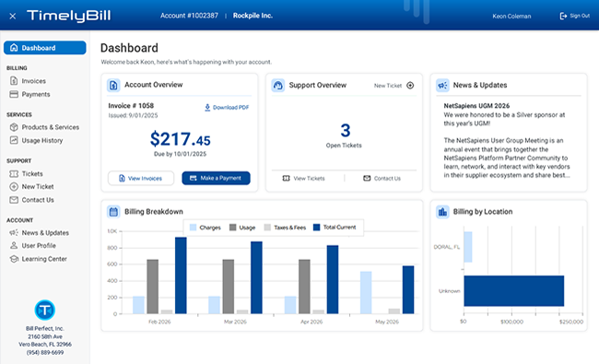This screenshot has width=599, height=364.
Task: Click the New Ticket circle plus icon in Support Overview
Action: coord(410,85)
